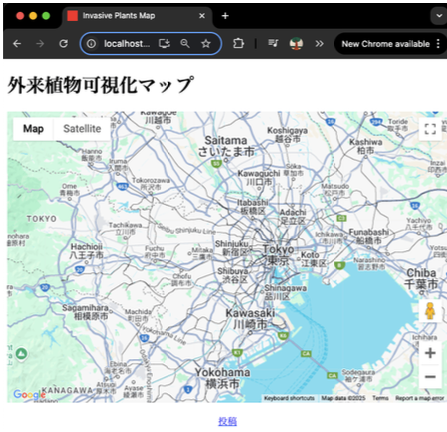Open the Chrome three-dot menu
This screenshot has height=432, width=447.
pyautogui.click(x=438, y=44)
